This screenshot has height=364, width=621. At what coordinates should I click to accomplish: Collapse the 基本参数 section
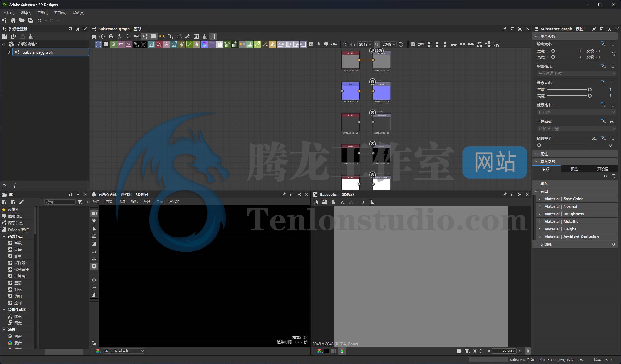(x=536, y=36)
